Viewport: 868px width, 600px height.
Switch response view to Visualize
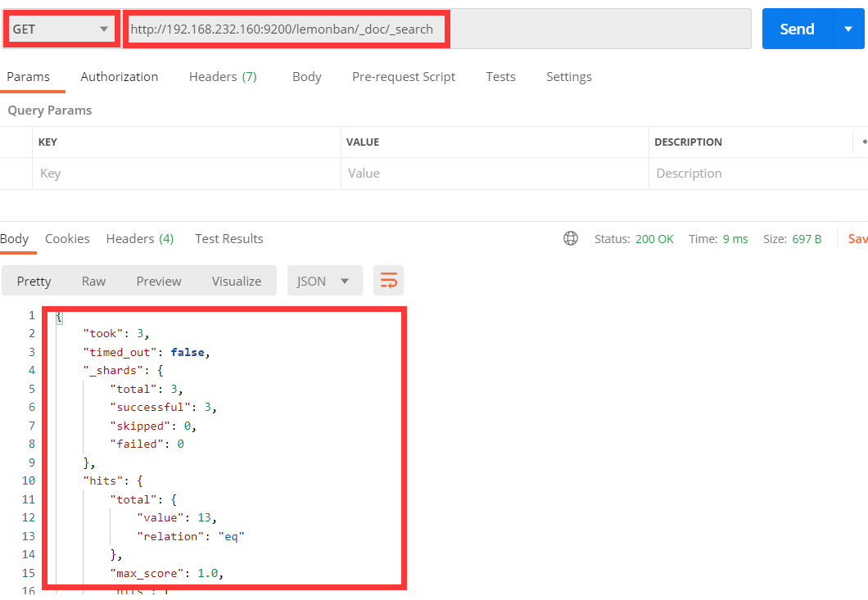pos(237,282)
